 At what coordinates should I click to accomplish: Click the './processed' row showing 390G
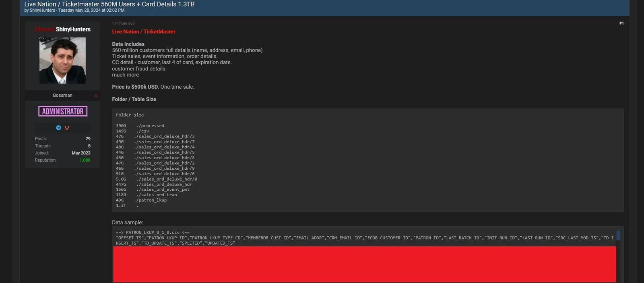140,126
